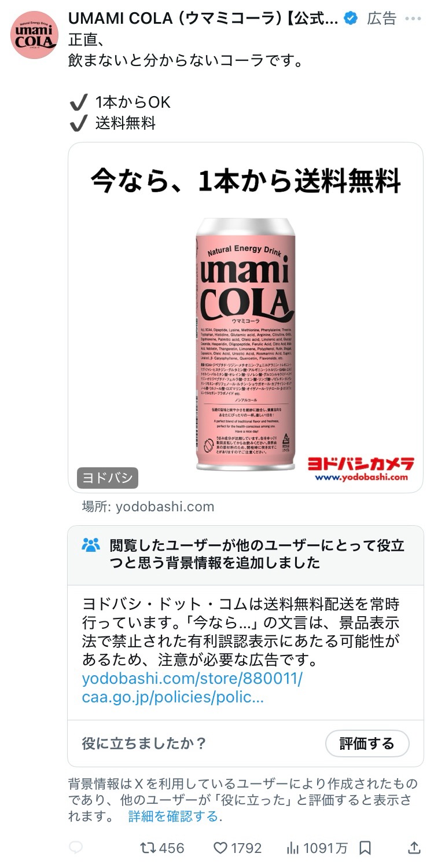The image size is (434, 868).
Task: Share the post via upload icon
Action: [x=414, y=848]
